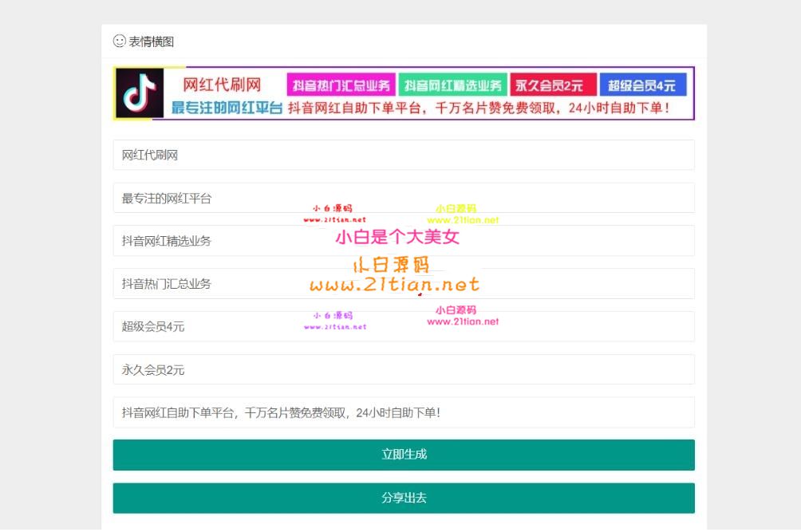Click the smiley face icon beside 表情横图
The width and height of the screenshot is (801, 532).
tap(120, 41)
